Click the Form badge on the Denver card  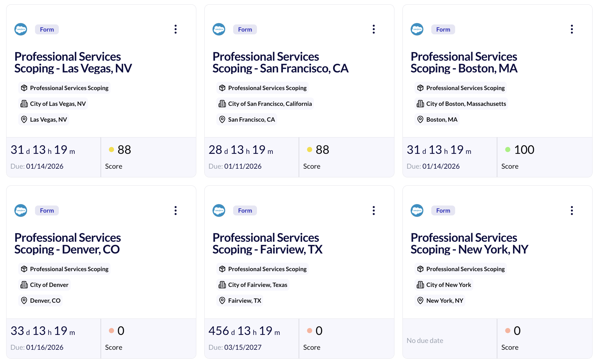pos(47,210)
